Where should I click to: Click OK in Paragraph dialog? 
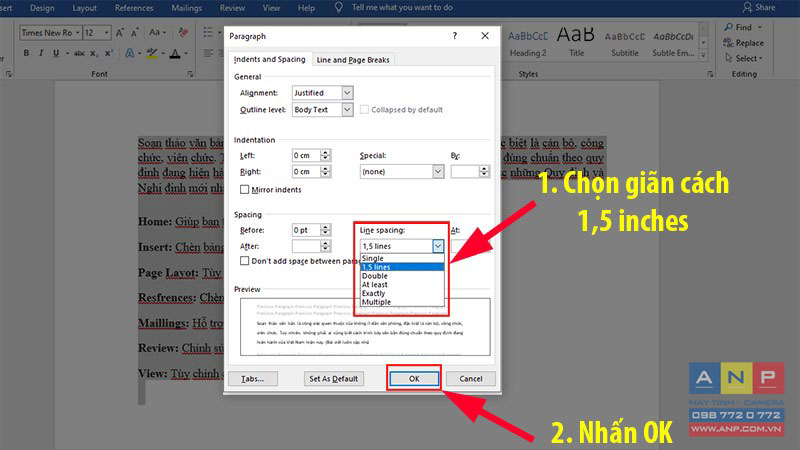(x=414, y=379)
